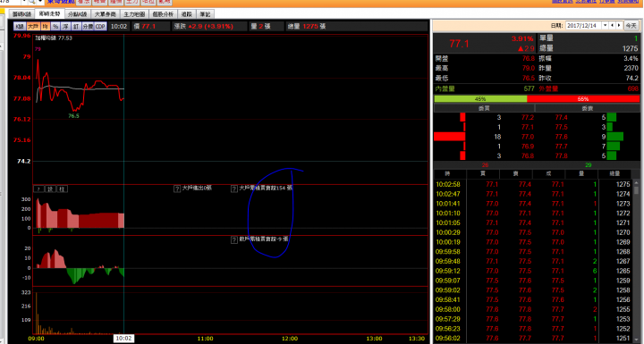Image resolution: width=644 pixels, height=344 pixels.
Task: Click the 昨收 74.2 value
Action: click(x=631, y=78)
